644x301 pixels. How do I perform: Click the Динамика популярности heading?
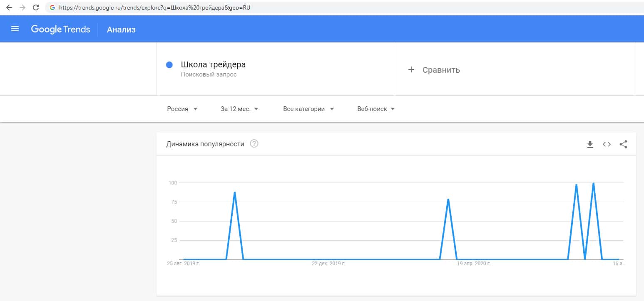(x=205, y=144)
